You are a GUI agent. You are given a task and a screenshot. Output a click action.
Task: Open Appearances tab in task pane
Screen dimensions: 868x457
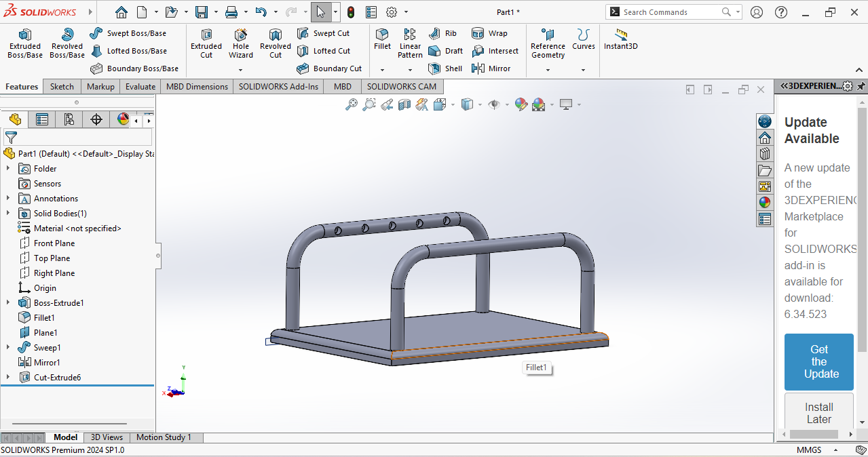[x=765, y=203]
